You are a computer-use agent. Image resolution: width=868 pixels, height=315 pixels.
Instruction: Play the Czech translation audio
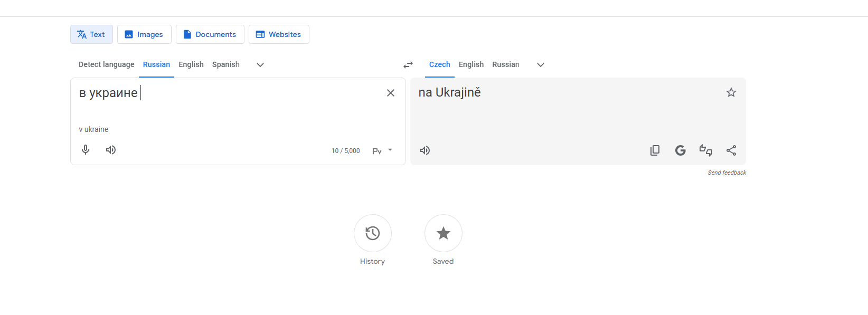(425, 150)
